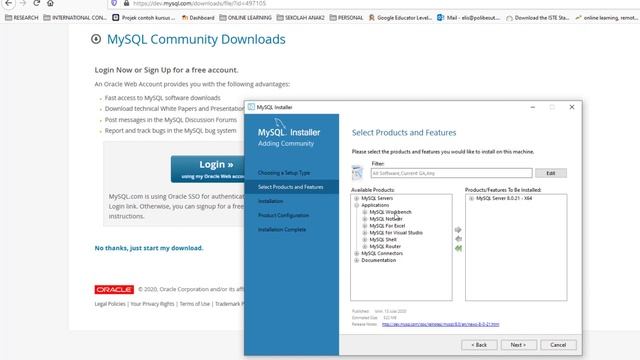Screen dimensions: 640x360
Task: Click left arrow to remove product
Action: point(458,239)
